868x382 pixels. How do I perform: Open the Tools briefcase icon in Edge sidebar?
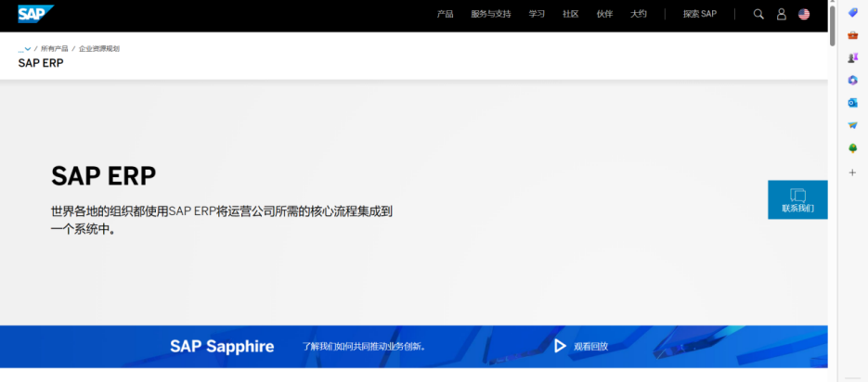click(852, 35)
